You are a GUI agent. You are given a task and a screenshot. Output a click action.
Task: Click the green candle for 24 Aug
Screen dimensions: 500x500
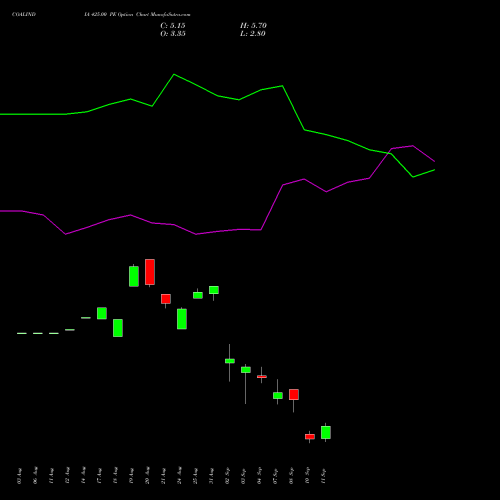pos(182,319)
